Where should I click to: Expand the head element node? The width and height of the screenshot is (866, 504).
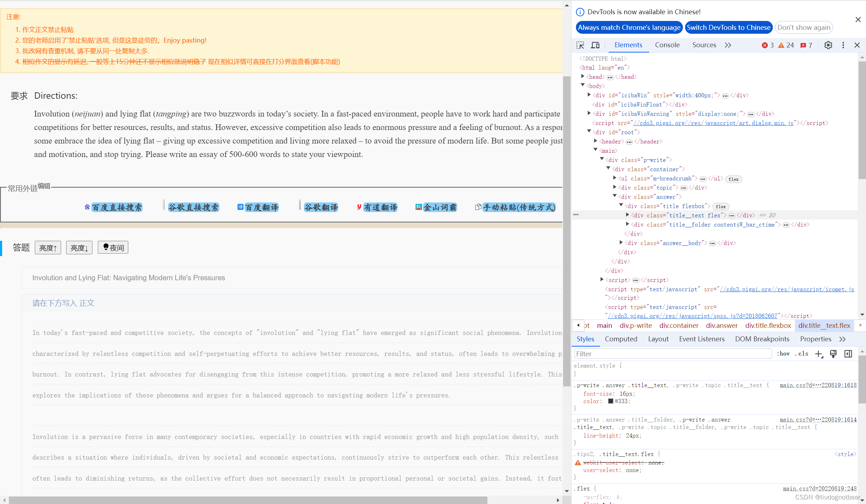pyautogui.click(x=583, y=76)
